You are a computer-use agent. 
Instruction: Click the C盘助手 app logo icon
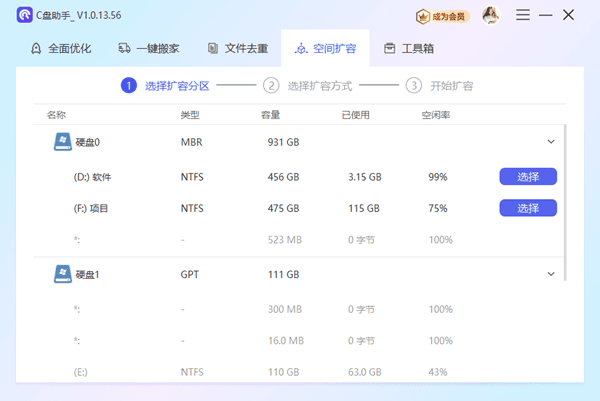click(x=24, y=15)
